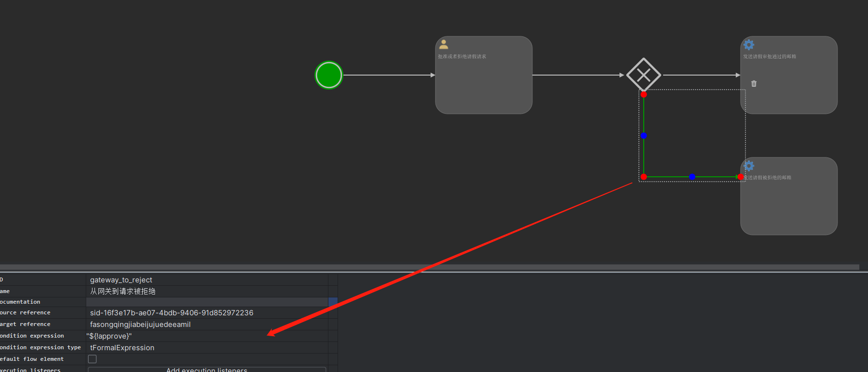
Task: Click blue midpoint on vertical green segment
Action: point(644,136)
